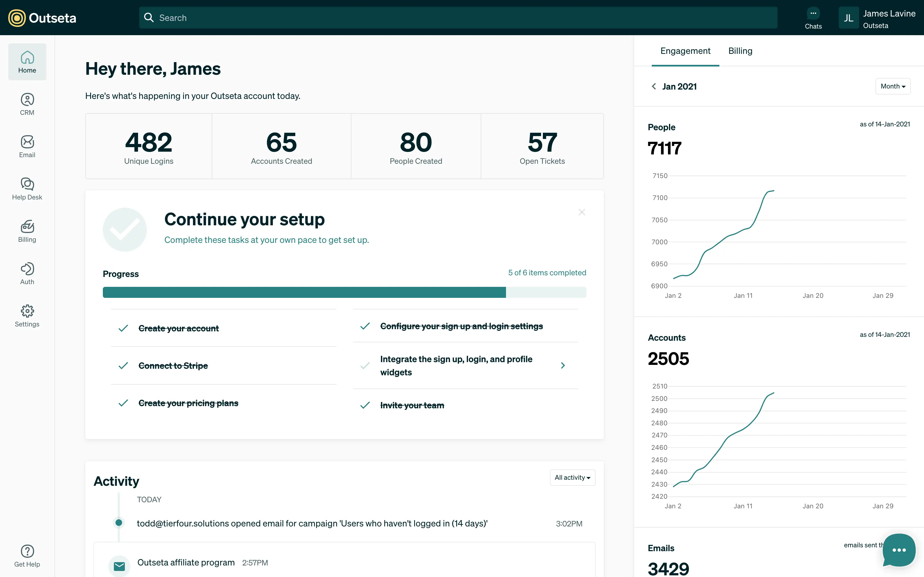Select the Billing icon in the sidebar
Viewport: 924px width, 577px height.
coord(27,231)
